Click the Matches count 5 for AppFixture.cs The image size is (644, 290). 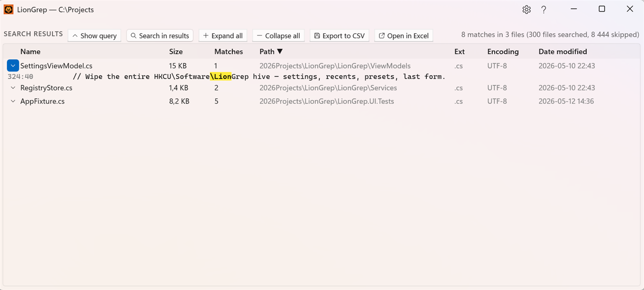click(216, 101)
